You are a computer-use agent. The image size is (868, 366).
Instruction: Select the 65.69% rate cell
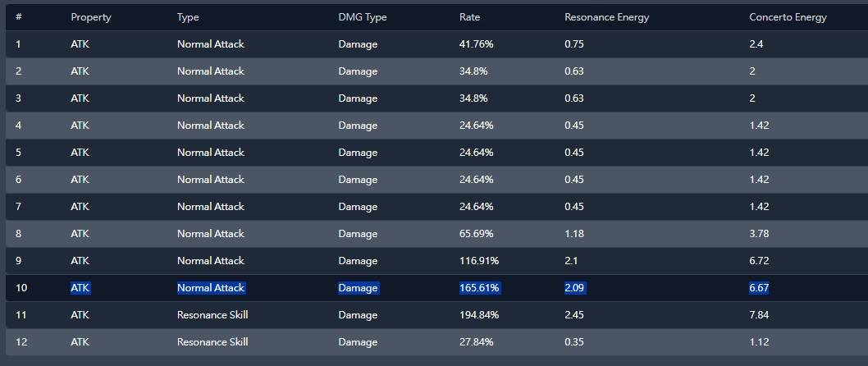pos(477,234)
